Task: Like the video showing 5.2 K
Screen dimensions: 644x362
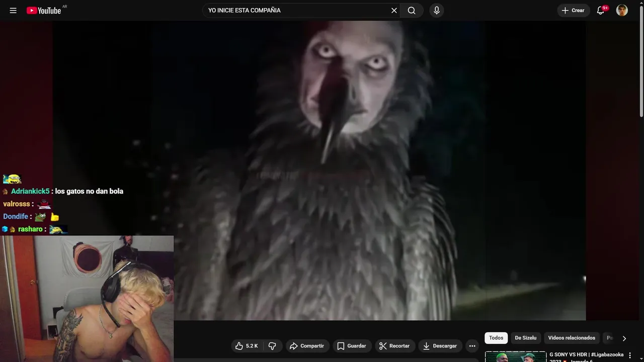Action: tap(247, 346)
